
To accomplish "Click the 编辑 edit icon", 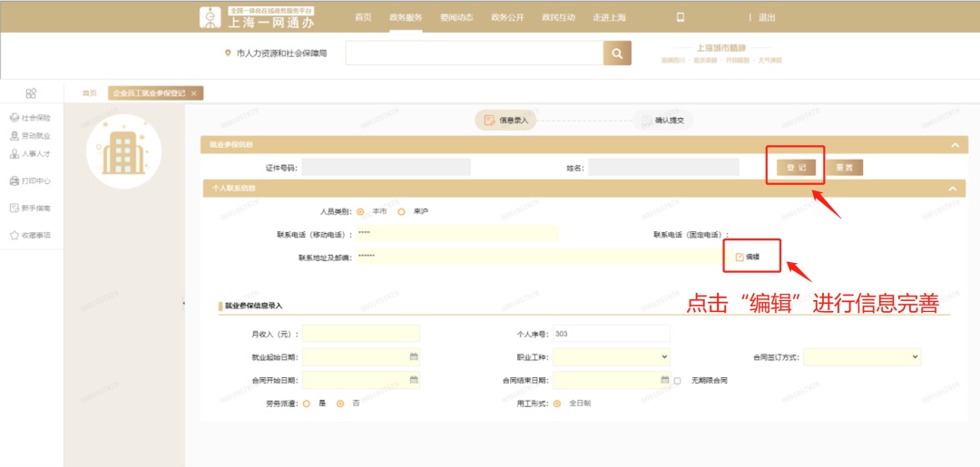I will (740, 257).
